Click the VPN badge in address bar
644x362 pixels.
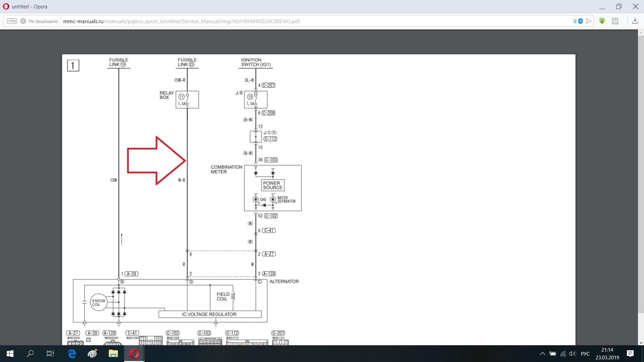click(x=12, y=21)
